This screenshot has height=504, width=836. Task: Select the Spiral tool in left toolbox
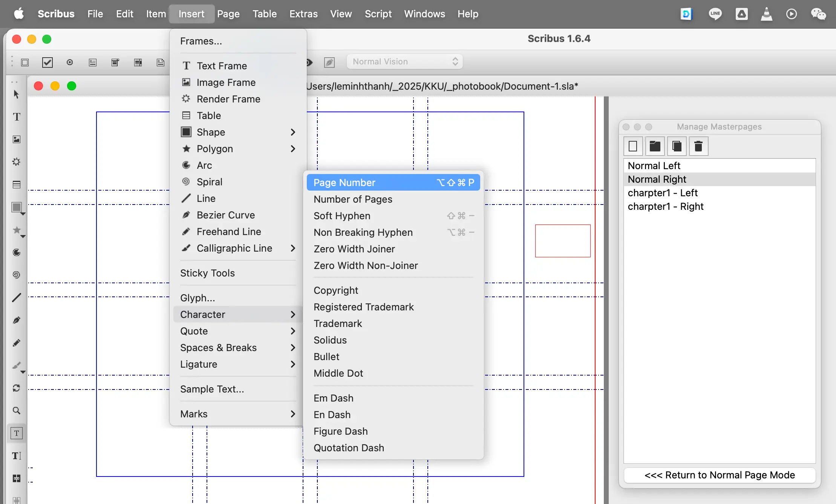pos(16,275)
